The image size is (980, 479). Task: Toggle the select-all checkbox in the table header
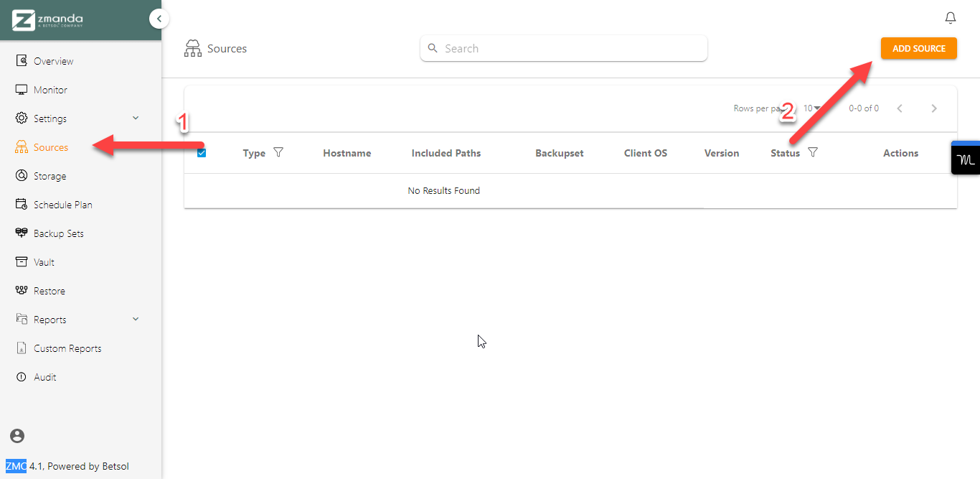(x=202, y=153)
